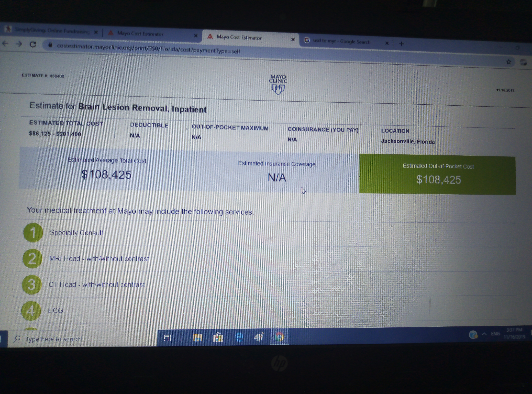Click the Estimated Insurance Coverage N/A box

coord(276,172)
